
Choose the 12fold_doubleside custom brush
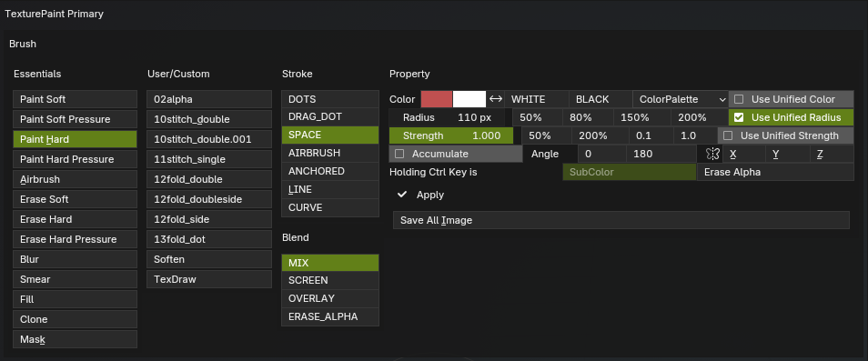(x=209, y=199)
